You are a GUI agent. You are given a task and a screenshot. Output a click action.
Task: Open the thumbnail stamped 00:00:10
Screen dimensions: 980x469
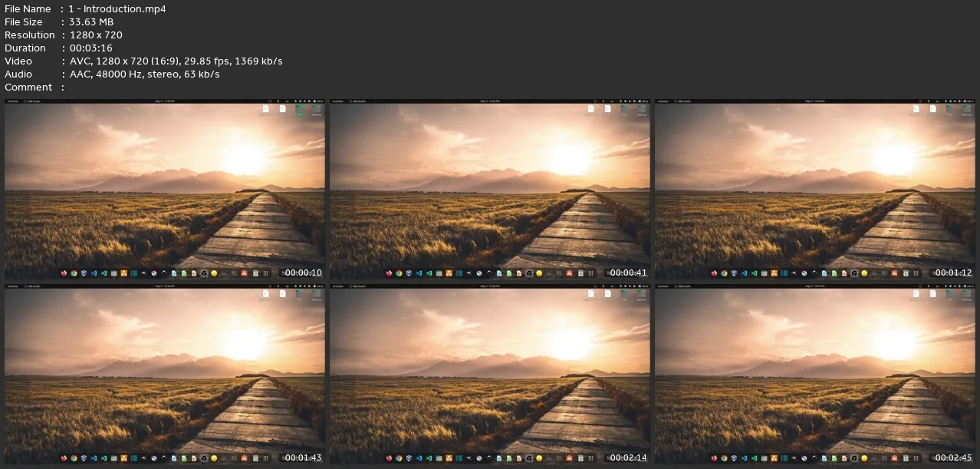tap(165, 190)
